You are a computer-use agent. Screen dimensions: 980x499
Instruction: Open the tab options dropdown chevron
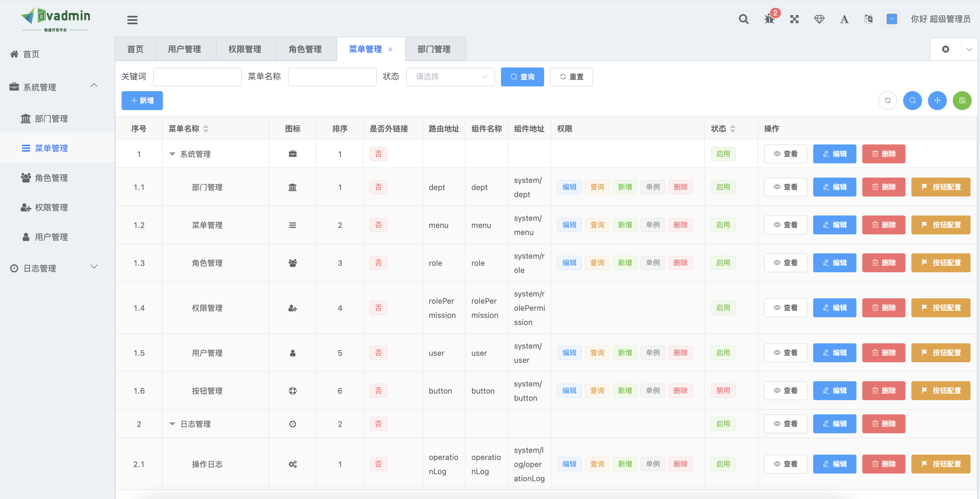pos(969,49)
